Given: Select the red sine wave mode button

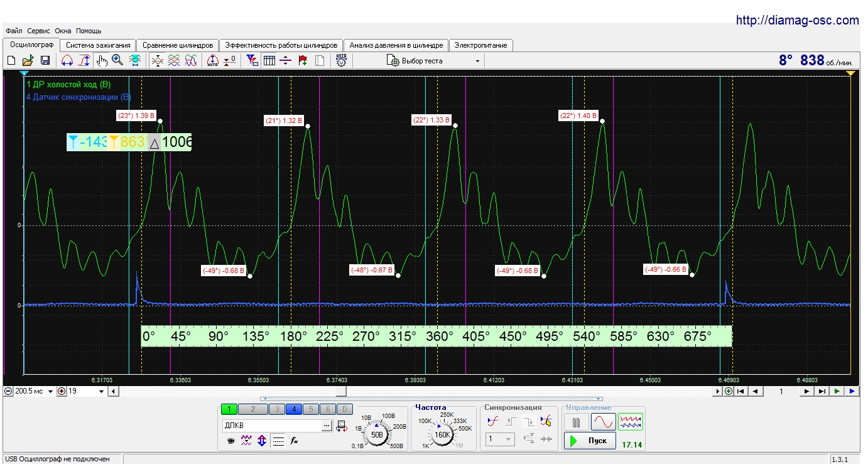Looking at the screenshot, I should pos(603,422).
